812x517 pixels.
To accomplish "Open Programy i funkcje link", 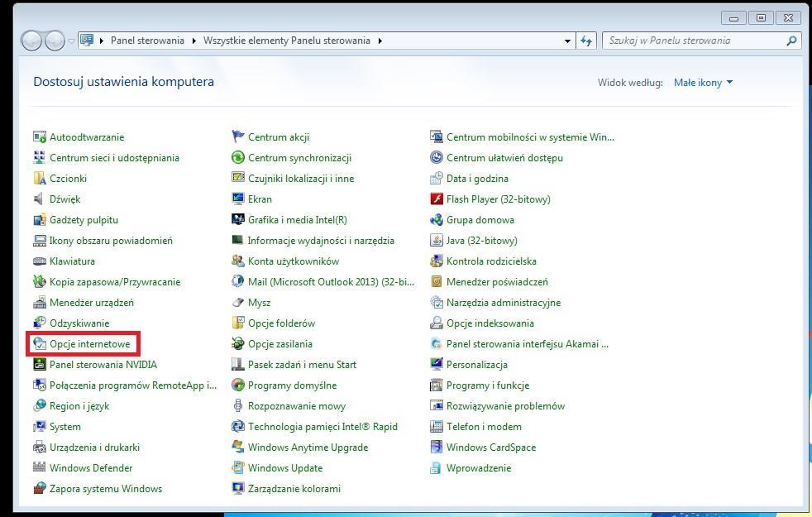I will coord(488,385).
